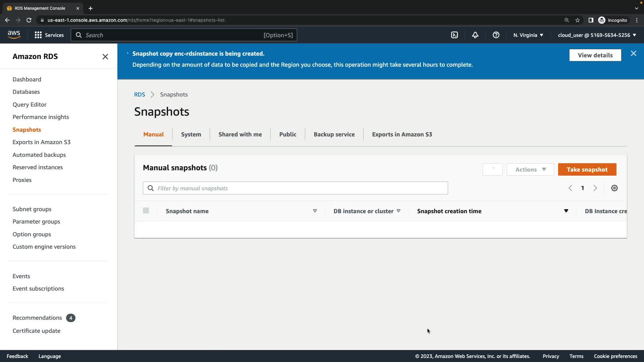Viewport: 644px width, 362px height.
Task: Click the AWS logo home
Action: pos(14,35)
